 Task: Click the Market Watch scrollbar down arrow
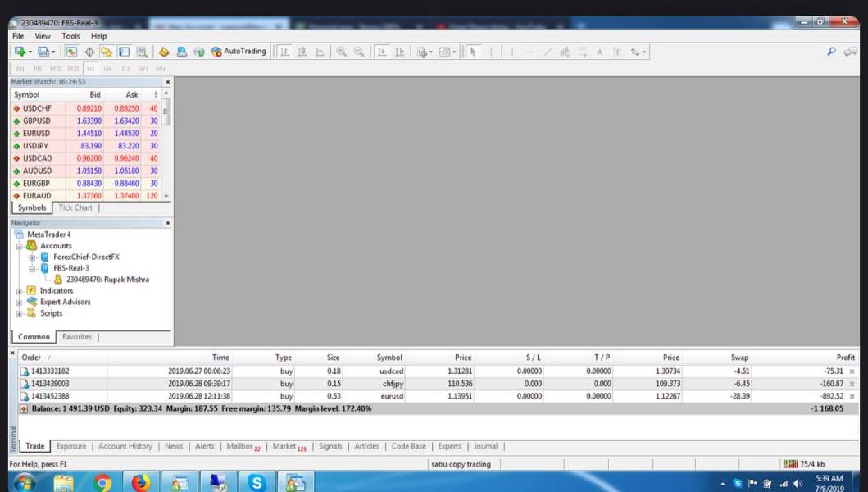coord(167,197)
